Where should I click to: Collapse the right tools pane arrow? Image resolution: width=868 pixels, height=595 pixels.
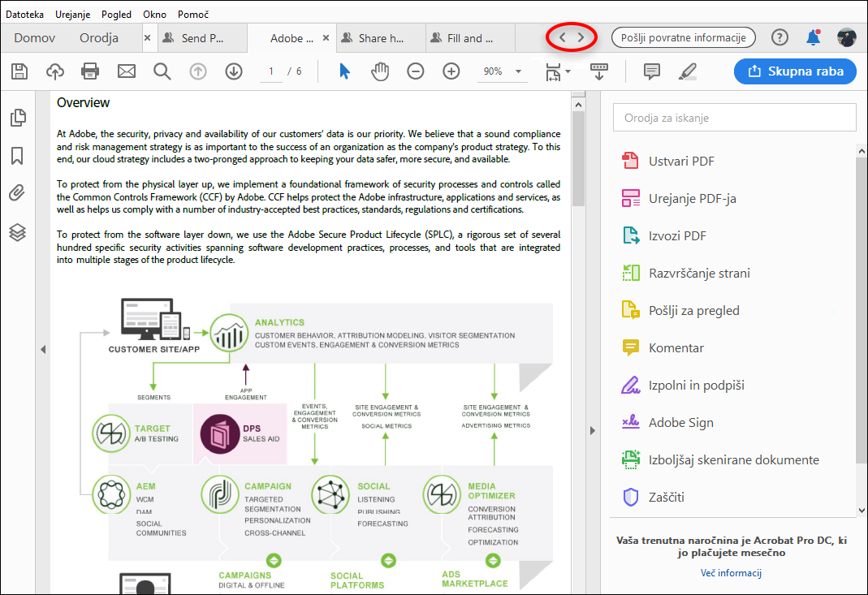(592, 430)
